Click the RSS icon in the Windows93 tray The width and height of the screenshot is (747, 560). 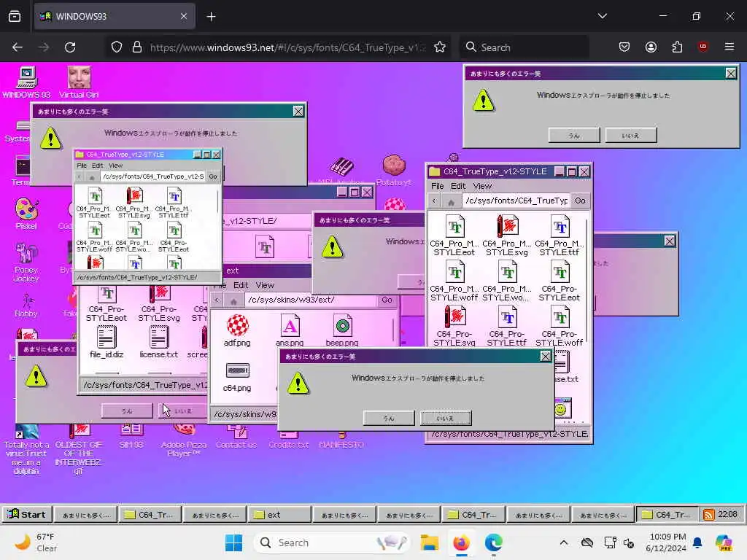pyautogui.click(x=708, y=515)
